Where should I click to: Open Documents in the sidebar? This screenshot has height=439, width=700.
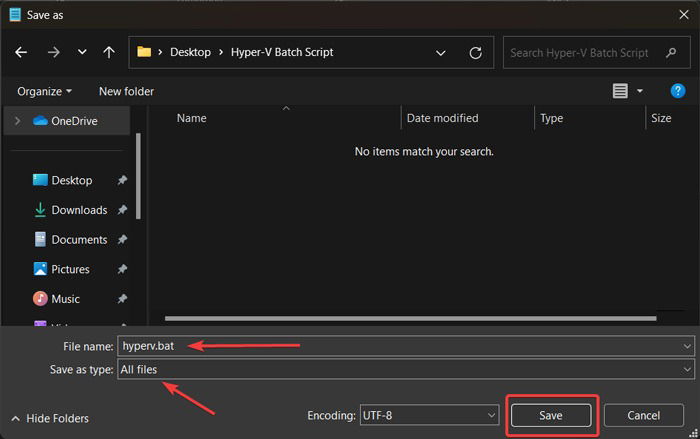tap(79, 240)
